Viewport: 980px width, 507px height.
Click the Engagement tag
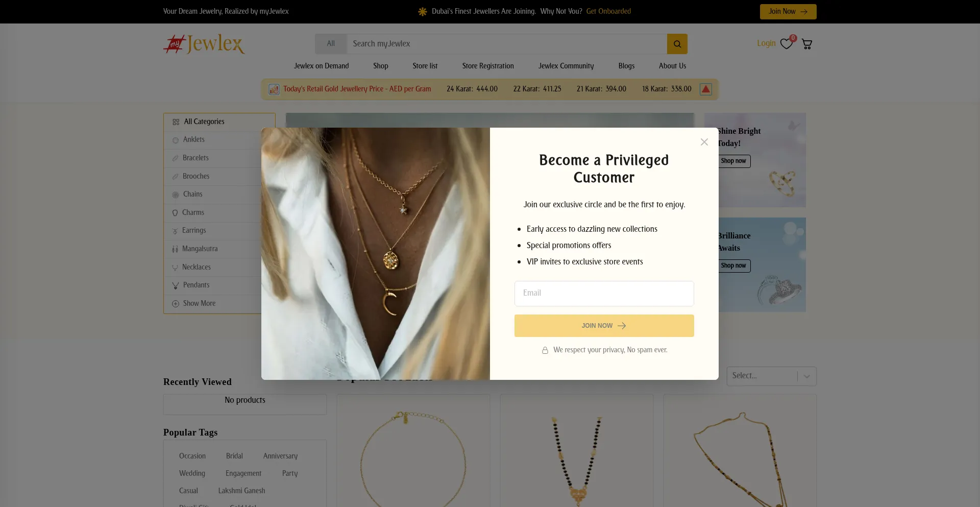(x=243, y=473)
